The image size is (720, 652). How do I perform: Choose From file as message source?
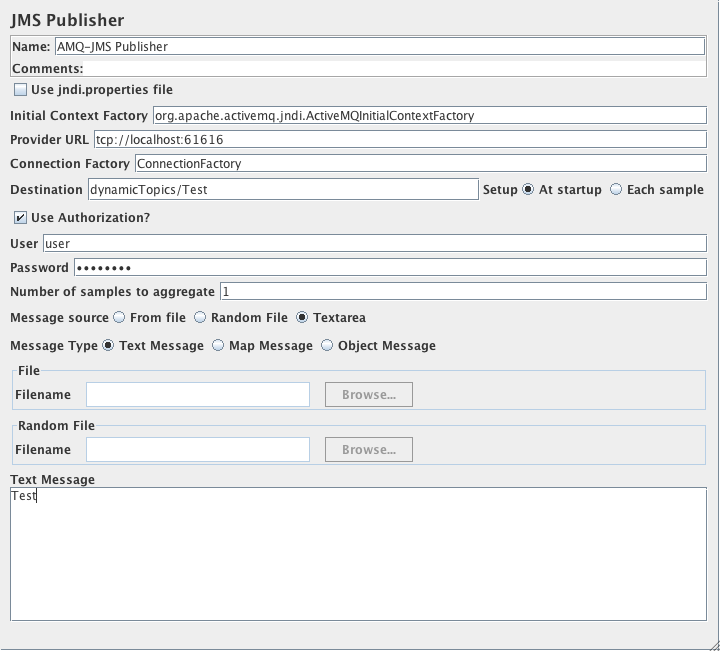[120, 318]
